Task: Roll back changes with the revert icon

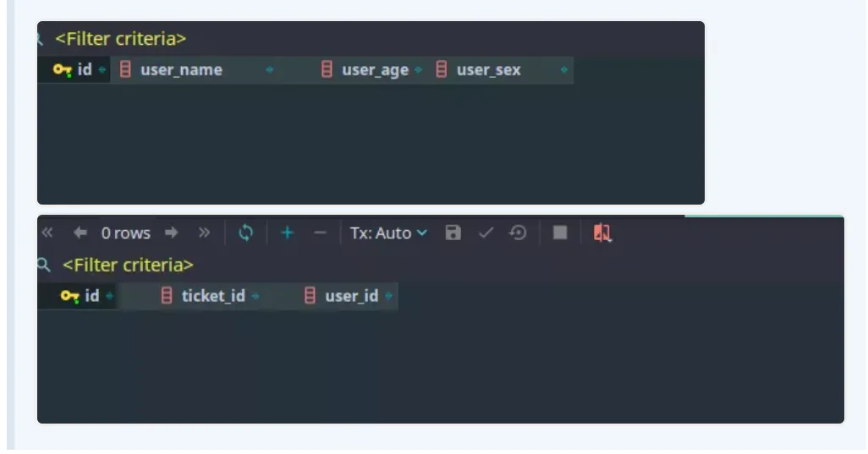Action: tap(518, 232)
